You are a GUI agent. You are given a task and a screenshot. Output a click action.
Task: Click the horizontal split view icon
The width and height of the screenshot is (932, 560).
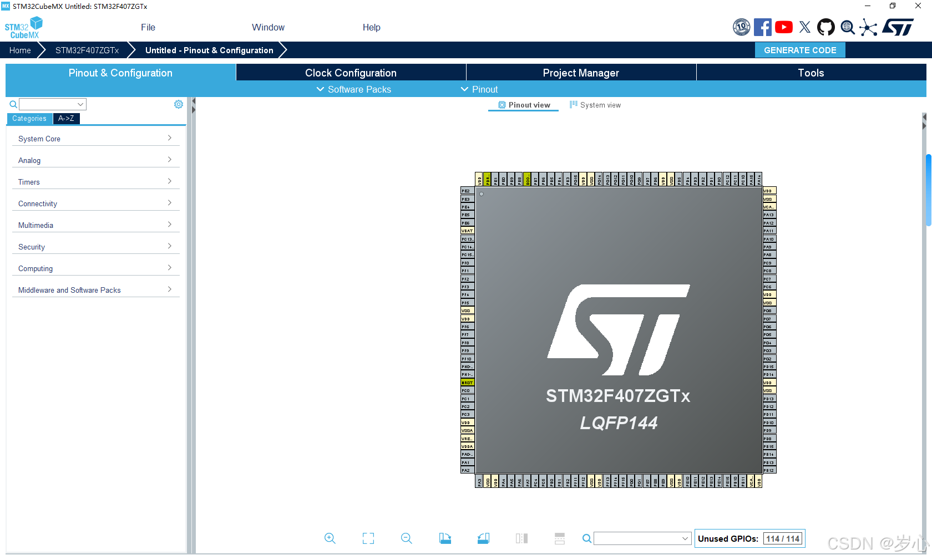pos(560,538)
